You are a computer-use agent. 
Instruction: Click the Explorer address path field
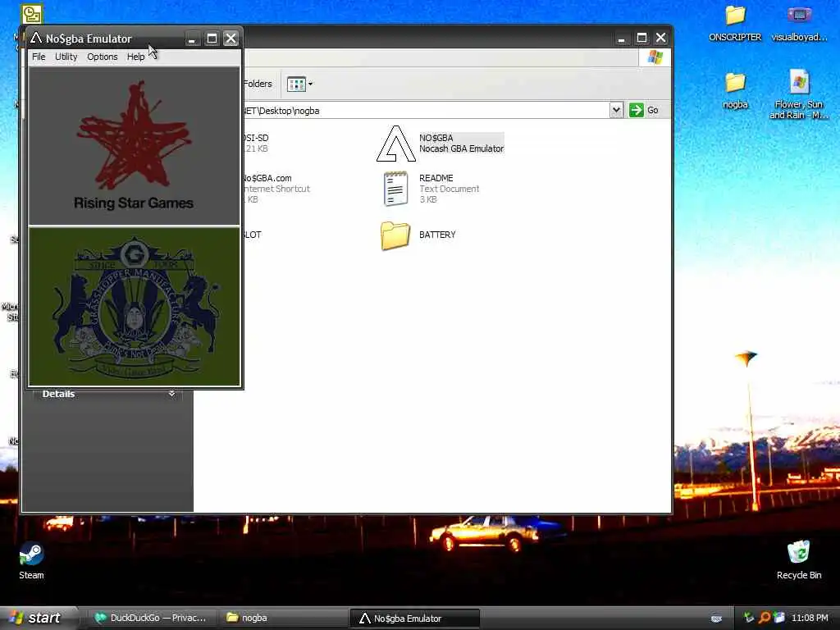[426, 111]
